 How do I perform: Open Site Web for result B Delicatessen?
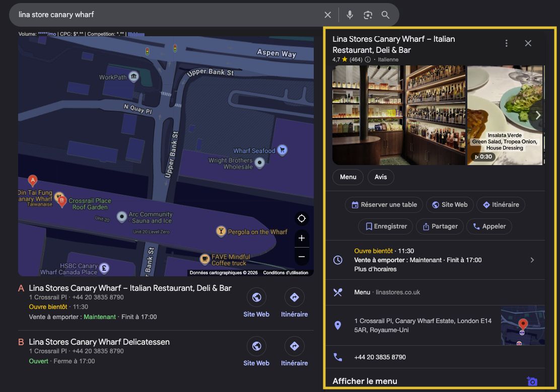pyautogui.click(x=256, y=352)
